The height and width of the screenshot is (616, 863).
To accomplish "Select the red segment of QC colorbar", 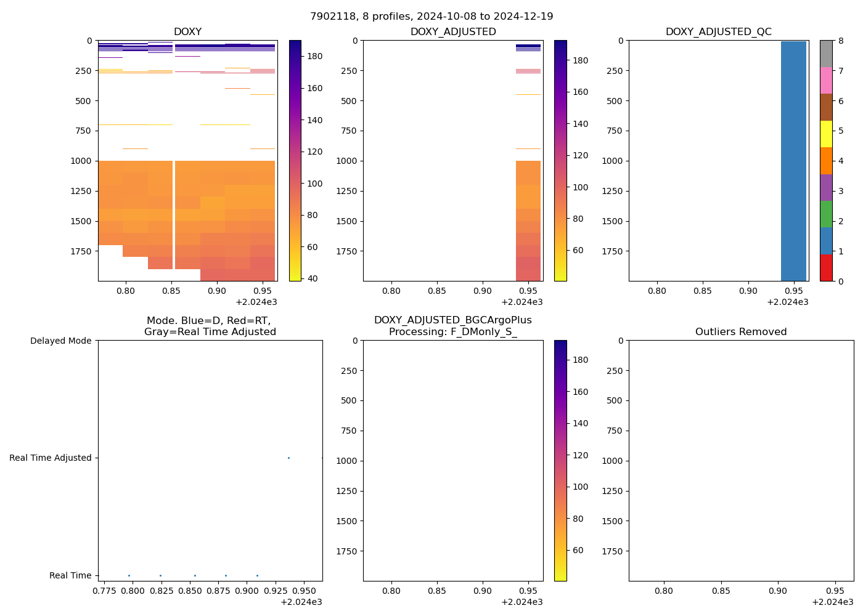I will coord(826,268).
